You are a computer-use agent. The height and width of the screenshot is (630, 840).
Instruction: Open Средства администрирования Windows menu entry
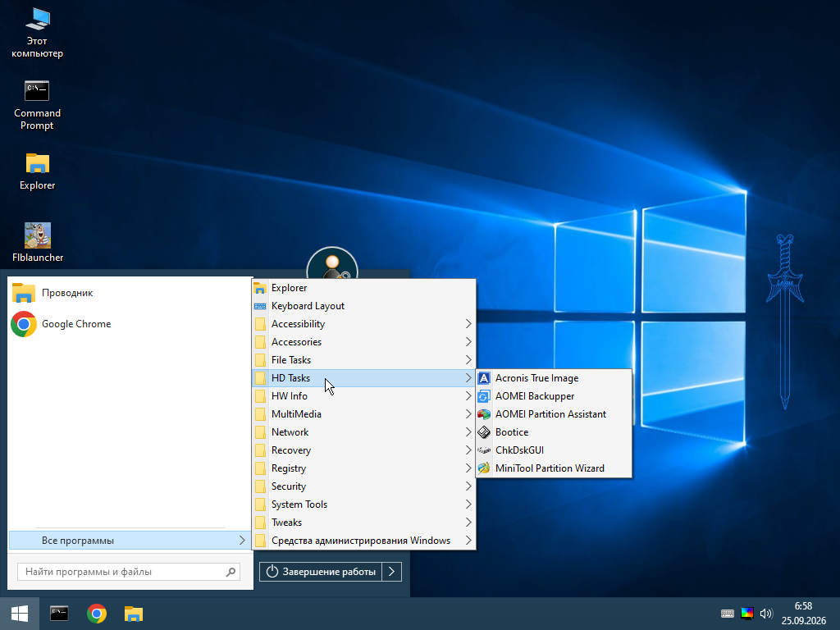[363, 540]
